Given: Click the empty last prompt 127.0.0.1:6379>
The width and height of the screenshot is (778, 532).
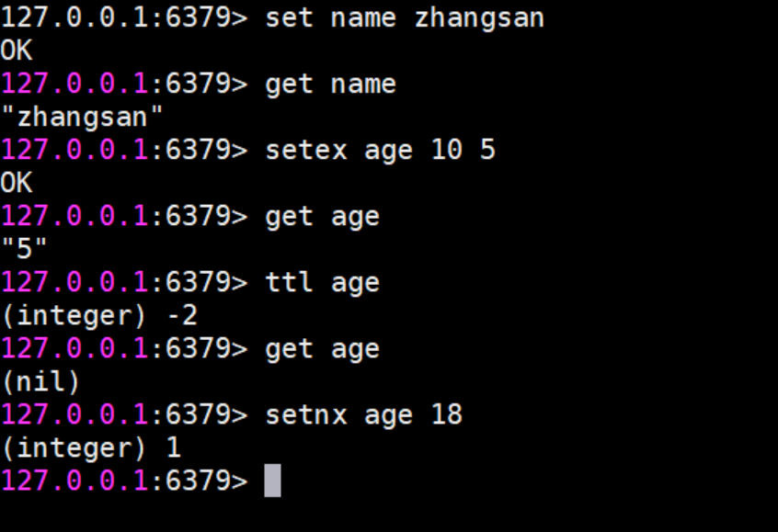Looking at the screenshot, I should pyautogui.click(x=124, y=481).
